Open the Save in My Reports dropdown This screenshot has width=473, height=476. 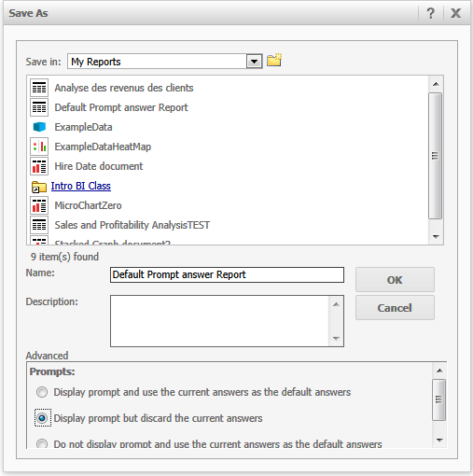[254, 62]
